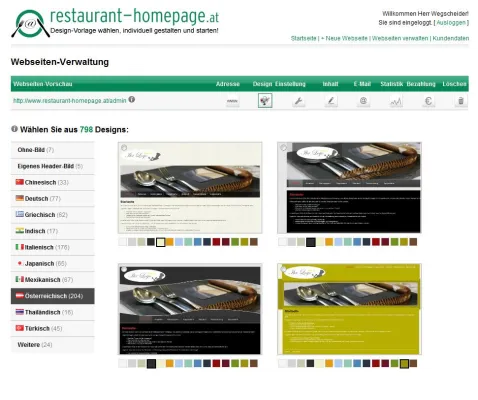This screenshot has height=400, width=478.
Task: Select Mexikanisch design category
Action: (53, 280)
